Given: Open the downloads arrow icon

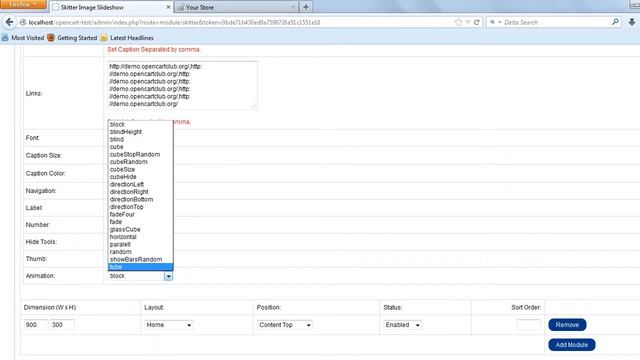Looking at the screenshot, I should (632, 22).
